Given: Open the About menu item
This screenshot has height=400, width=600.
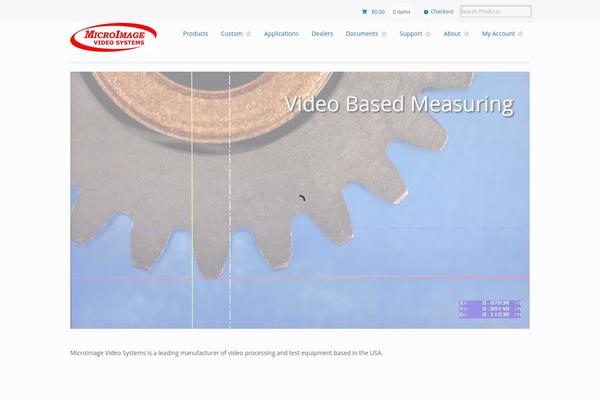Looking at the screenshot, I should [452, 34].
